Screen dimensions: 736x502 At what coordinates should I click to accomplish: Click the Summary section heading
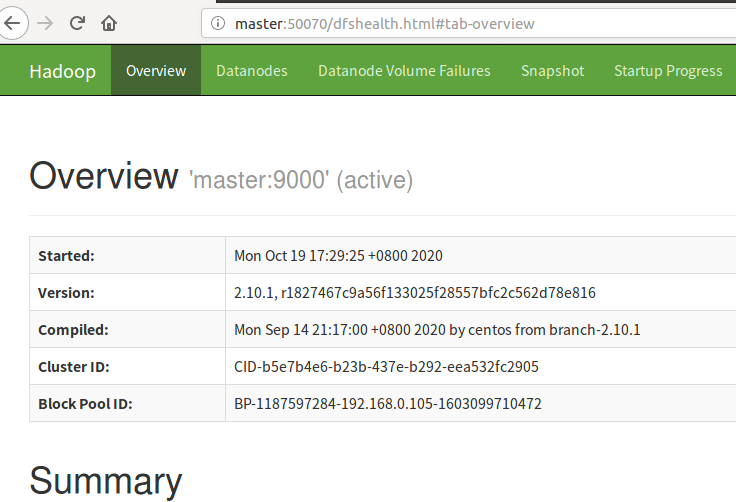point(106,480)
